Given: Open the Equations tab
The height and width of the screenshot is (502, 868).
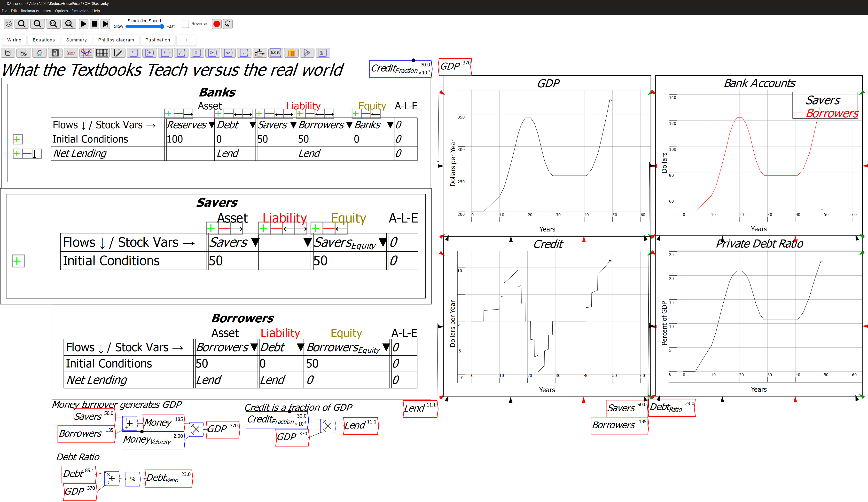Looking at the screenshot, I should [43, 40].
